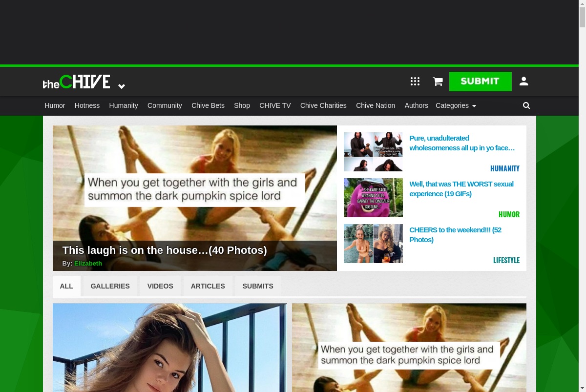586x392 pixels.
Task: Open Chive Charities nav link
Action: [323, 105]
